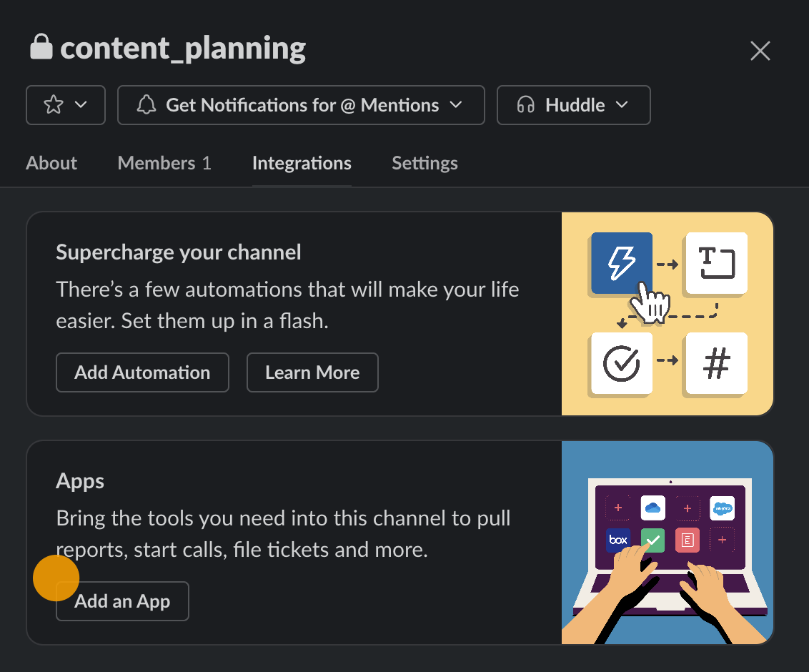Screen dimensions: 809x672
Task: Click the box app icon on laptop
Action: click(618, 540)
